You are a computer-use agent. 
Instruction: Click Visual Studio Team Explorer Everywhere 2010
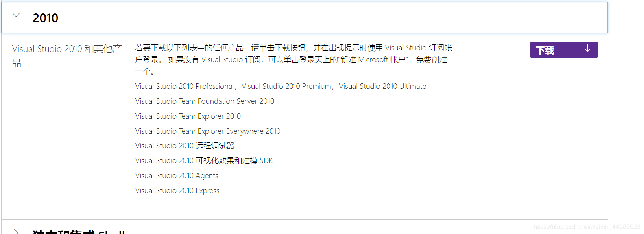208,131
